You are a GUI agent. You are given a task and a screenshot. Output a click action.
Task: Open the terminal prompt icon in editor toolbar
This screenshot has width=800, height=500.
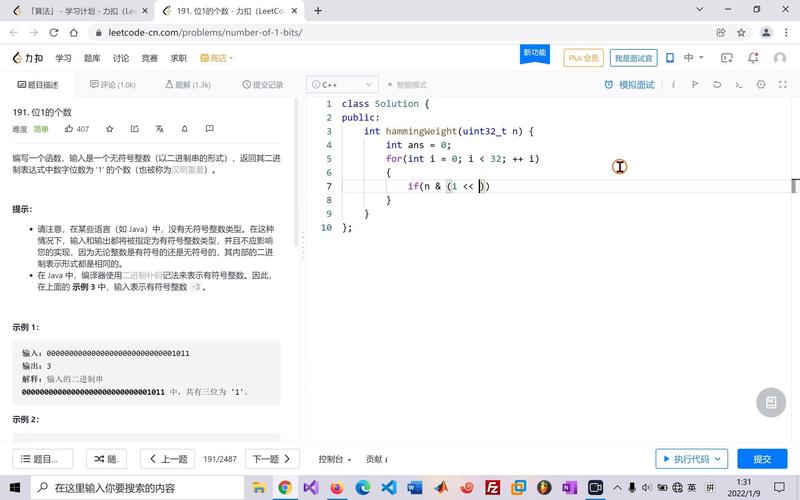pyautogui.click(x=739, y=85)
